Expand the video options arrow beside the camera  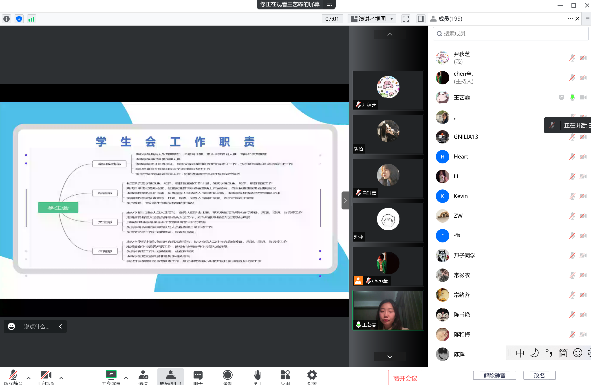(61, 377)
